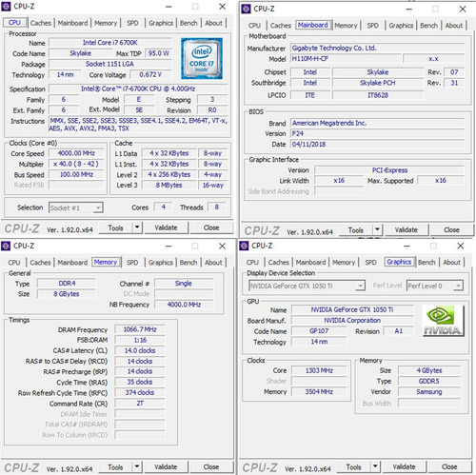This screenshot has height=475, width=476.
Task: Click the BIOS Date value 04/11/2018
Action: point(377,145)
